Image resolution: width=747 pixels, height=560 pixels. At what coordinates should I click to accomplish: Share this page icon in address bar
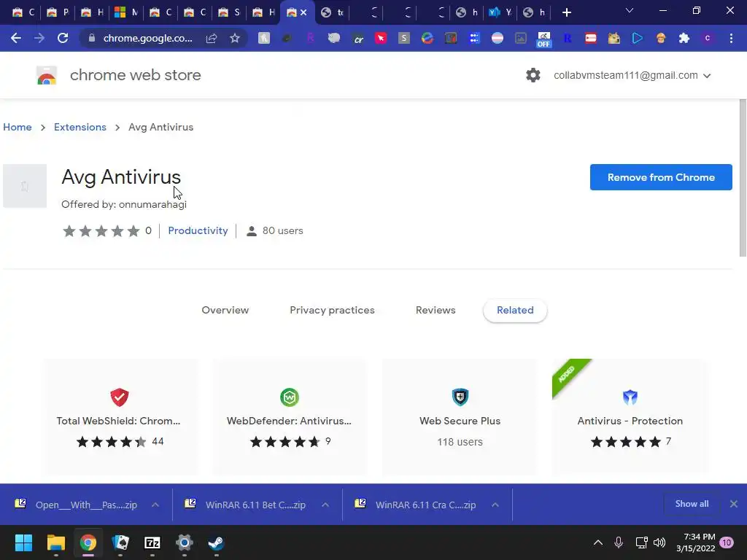click(212, 38)
